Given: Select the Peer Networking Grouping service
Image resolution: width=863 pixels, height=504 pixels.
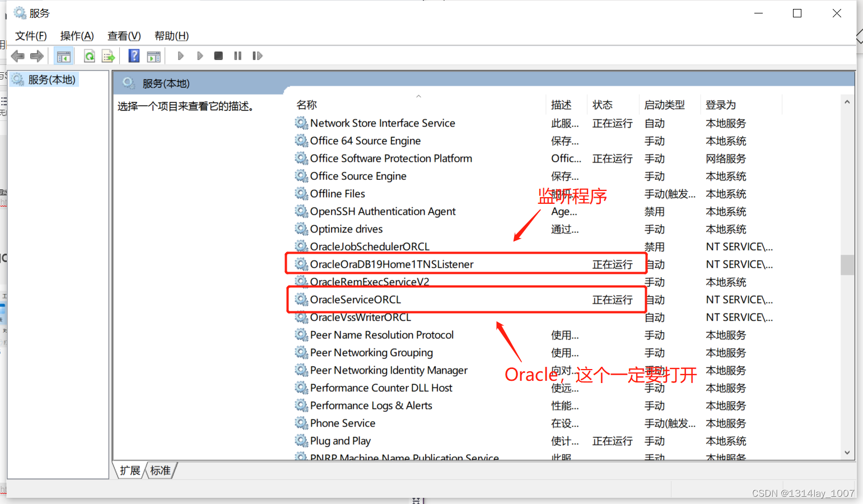Looking at the screenshot, I should (371, 352).
